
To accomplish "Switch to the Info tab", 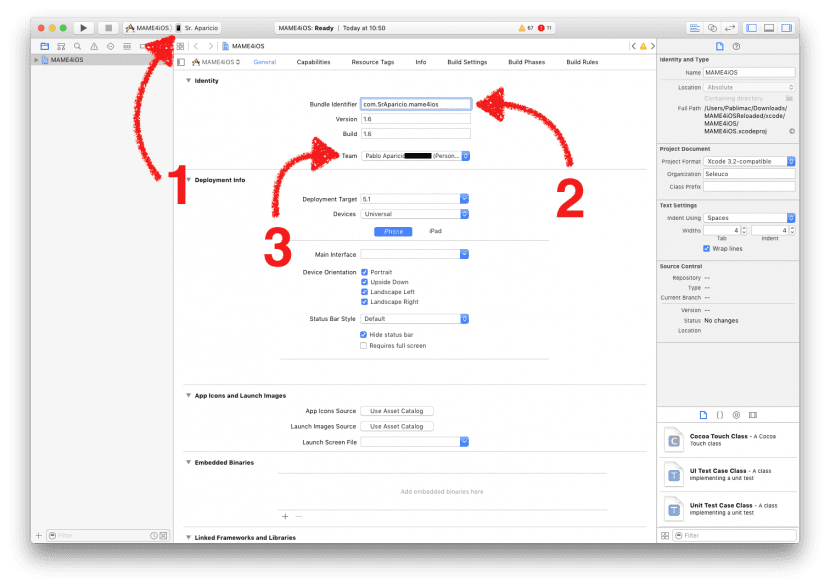I will coord(421,62).
